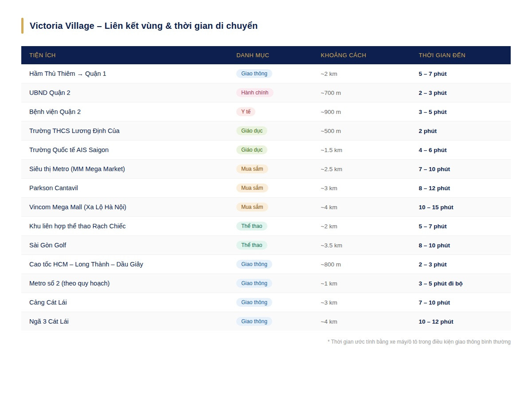Image resolution: width=532 pixels, height=399 pixels.
Task: Select the KHOẢNG CÁCH column header
Action: click(343, 55)
